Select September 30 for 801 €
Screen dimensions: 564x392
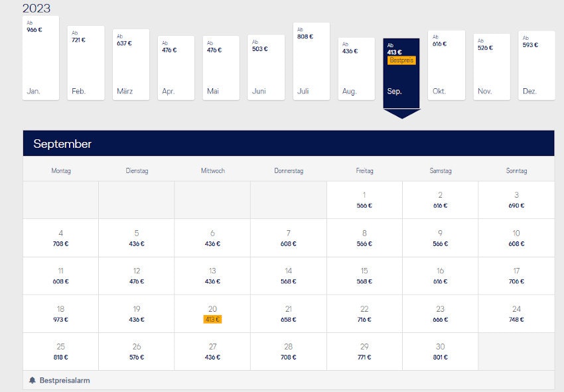coord(440,352)
